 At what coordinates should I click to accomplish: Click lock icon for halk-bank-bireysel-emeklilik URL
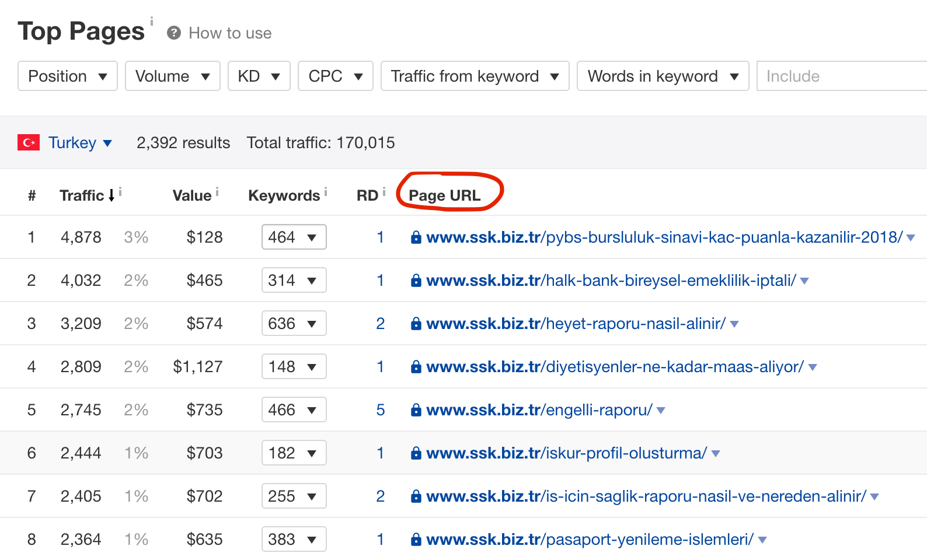pos(416,280)
